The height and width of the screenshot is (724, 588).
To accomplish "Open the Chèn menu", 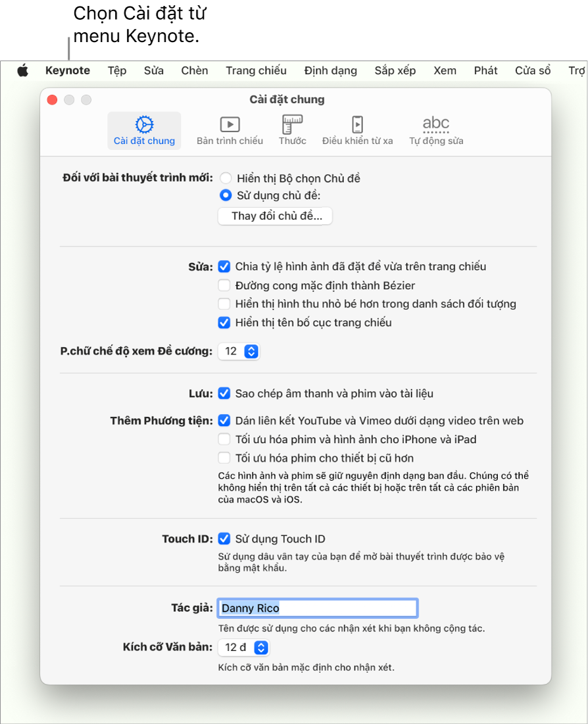I will [195, 70].
